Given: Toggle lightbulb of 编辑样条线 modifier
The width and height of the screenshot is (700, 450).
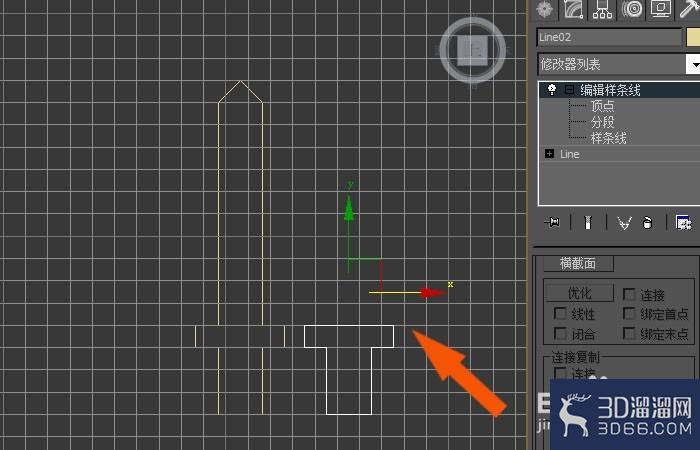Looking at the screenshot, I should click(552, 90).
